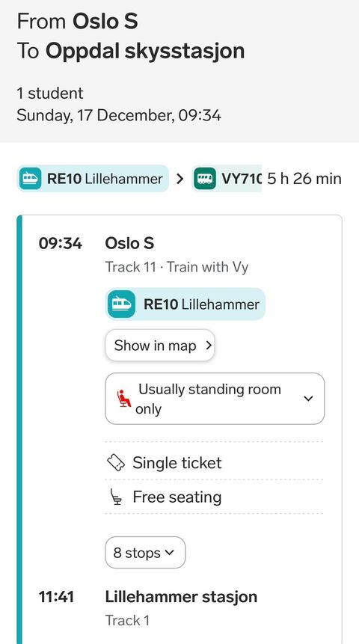The image size is (359, 644).
Task: Click the chevron on standing room box
Action: point(308,399)
